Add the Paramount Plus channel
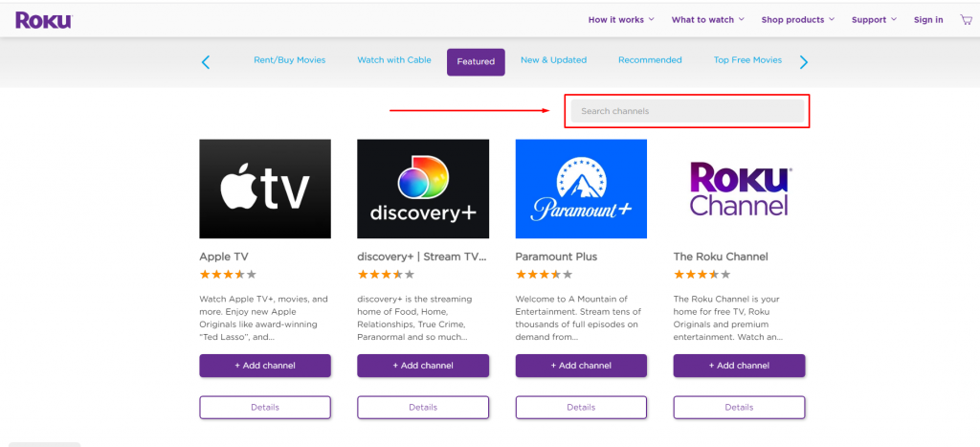The width and height of the screenshot is (980, 447). pyautogui.click(x=581, y=366)
